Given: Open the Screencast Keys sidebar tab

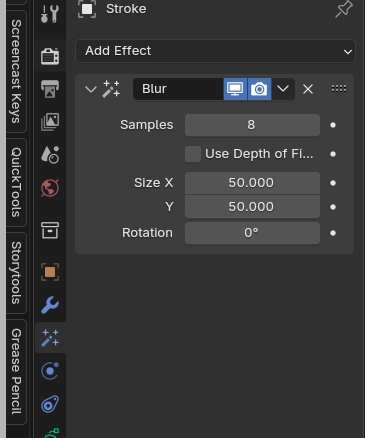Looking at the screenshot, I should (x=16, y=71).
